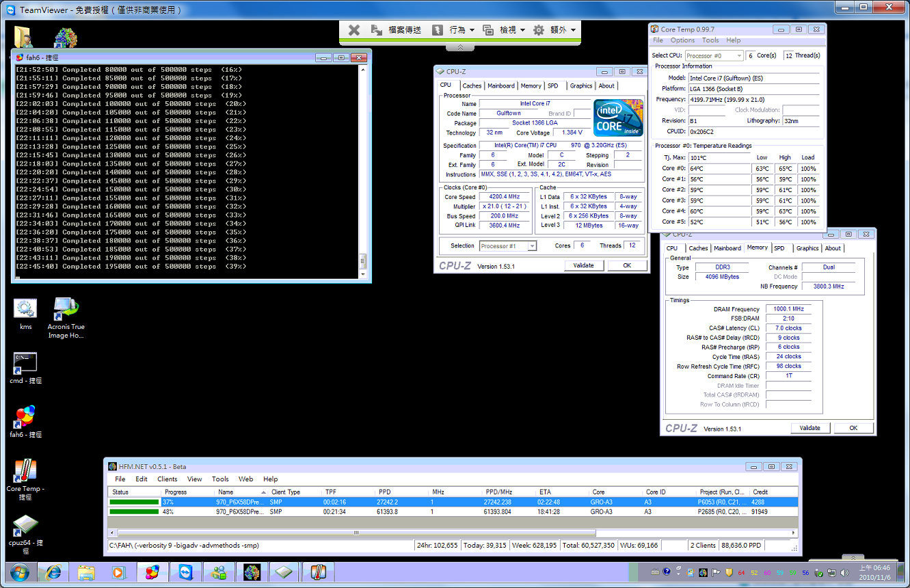Screen dimensions: 910x588
Task: Open Windows Explorer from the taskbar
Action: tap(86, 572)
